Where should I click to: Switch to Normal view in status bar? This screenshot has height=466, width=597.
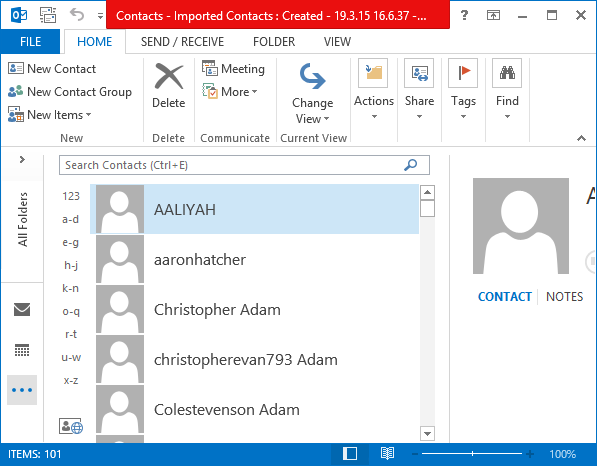pyautogui.click(x=350, y=454)
